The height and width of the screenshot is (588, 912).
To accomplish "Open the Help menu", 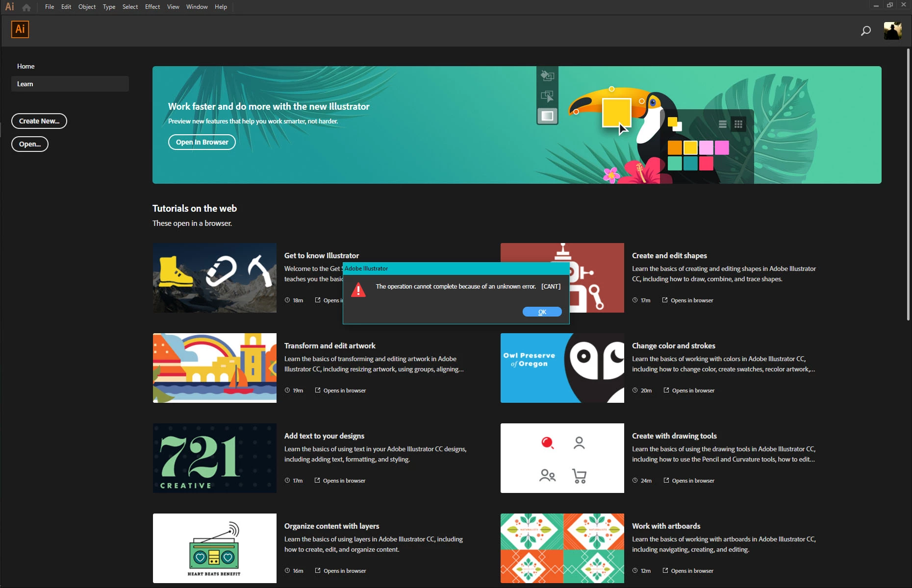I will tap(221, 7).
